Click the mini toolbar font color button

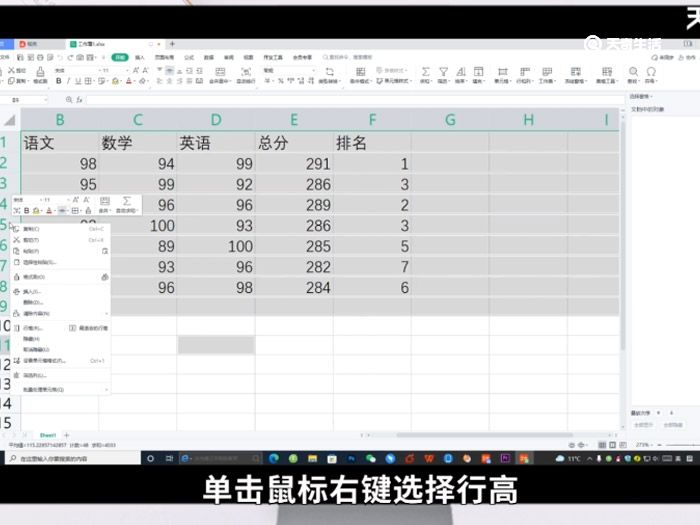coord(49,210)
